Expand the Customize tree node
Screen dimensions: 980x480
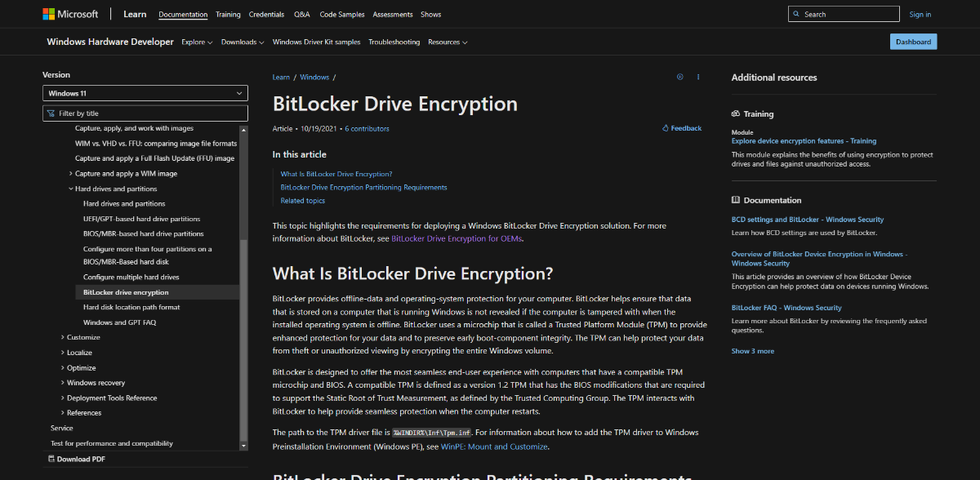[x=63, y=337]
